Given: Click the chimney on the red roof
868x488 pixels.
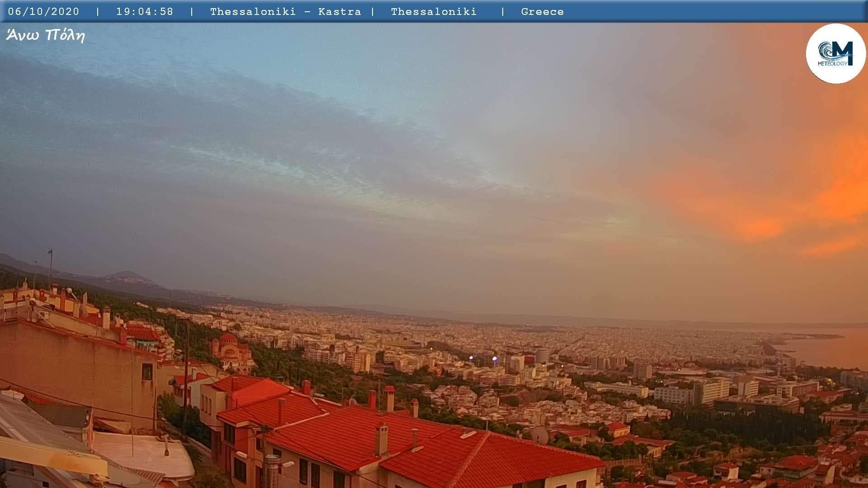Looking at the screenshot, I should [382, 438].
